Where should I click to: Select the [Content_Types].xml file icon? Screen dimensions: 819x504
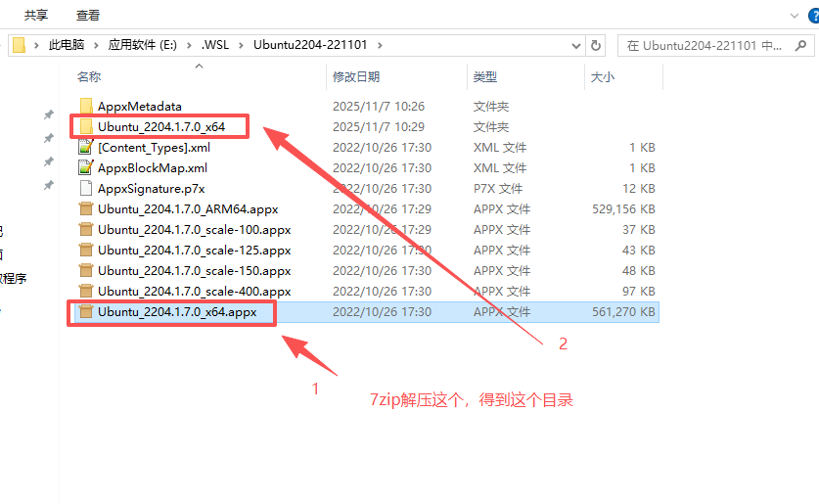click(x=86, y=147)
